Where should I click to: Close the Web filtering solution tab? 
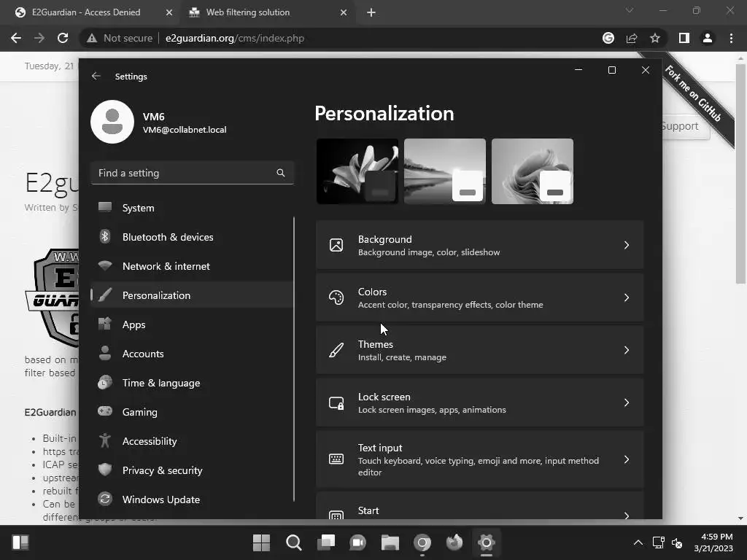[344, 13]
